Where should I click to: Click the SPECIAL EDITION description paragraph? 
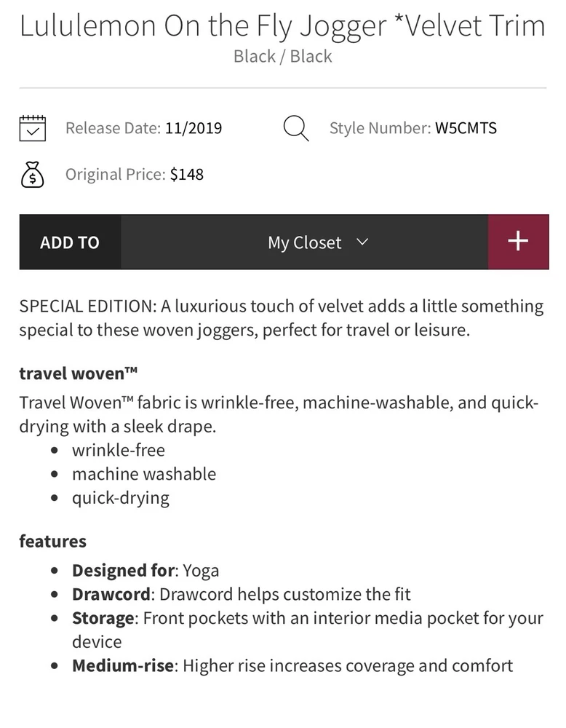282,317
